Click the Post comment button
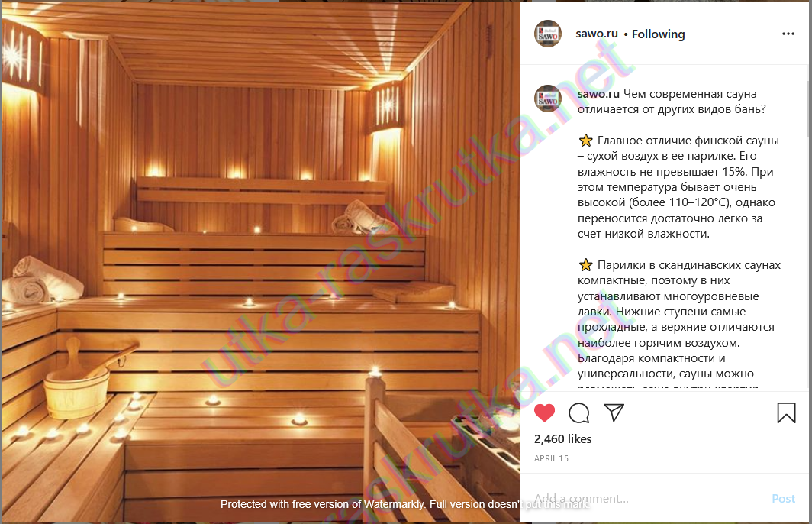This screenshot has height=524, width=812. click(x=783, y=499)
